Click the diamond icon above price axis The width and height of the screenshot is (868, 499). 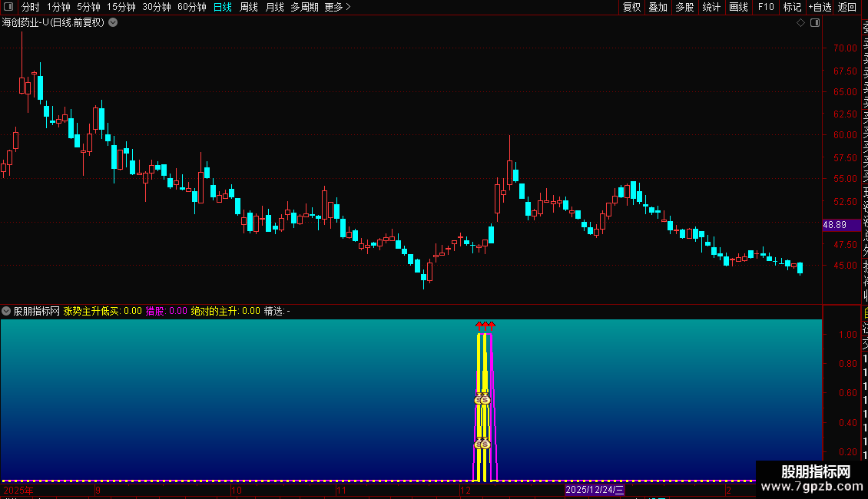coord(800,23)
